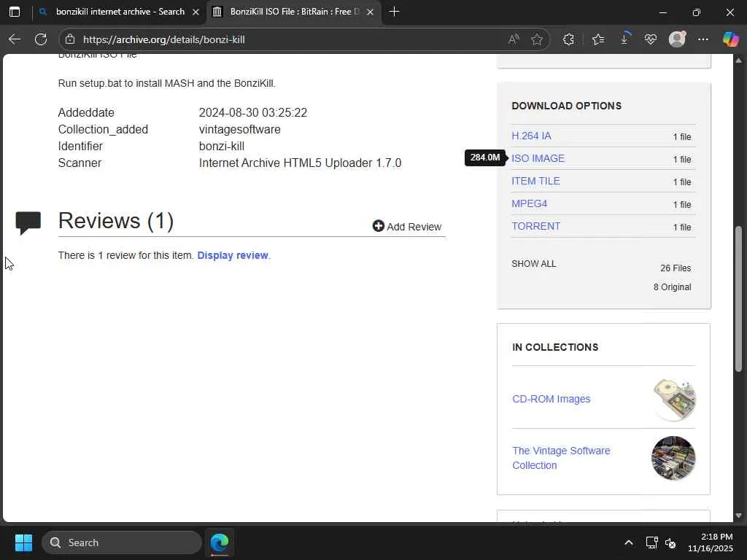
Task: Click the vintagesoftware collection value
Action: [239, 130]
